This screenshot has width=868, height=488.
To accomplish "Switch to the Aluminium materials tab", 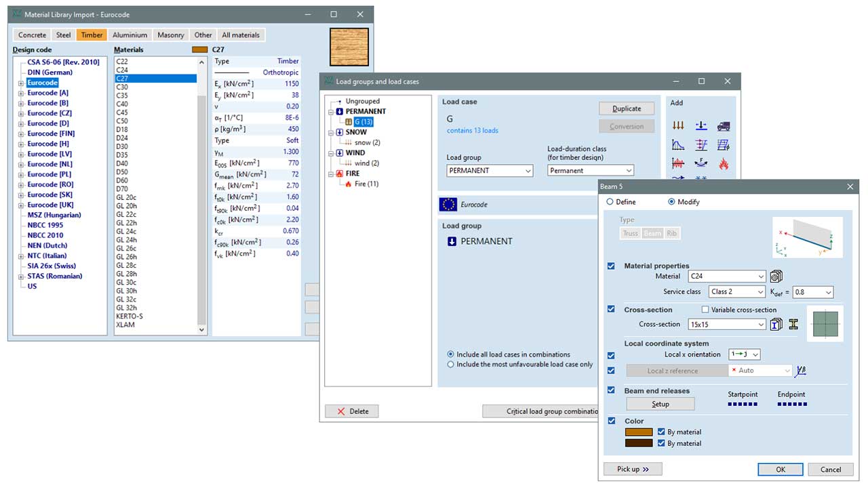I will [x=130, y=35].
